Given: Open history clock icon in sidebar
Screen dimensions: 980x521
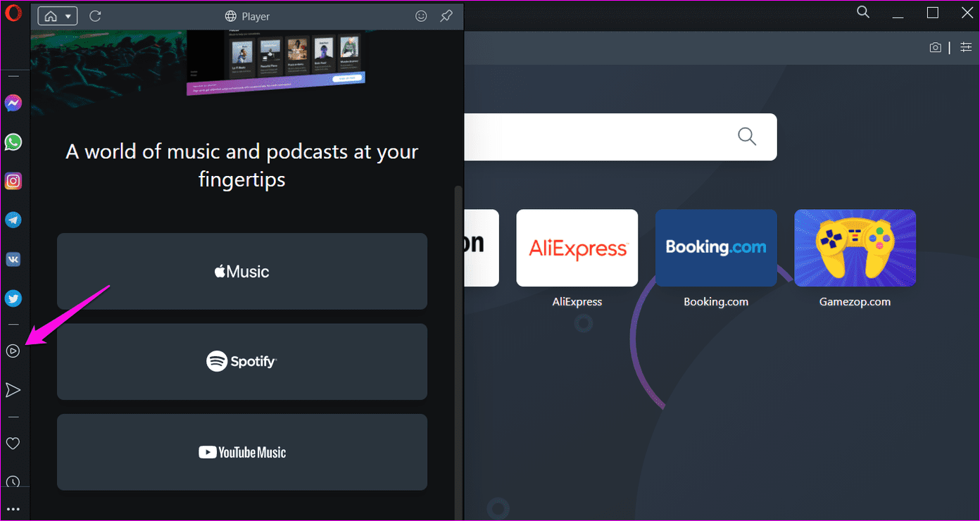Looking at the screenshot, I should (x=13, y=482).
